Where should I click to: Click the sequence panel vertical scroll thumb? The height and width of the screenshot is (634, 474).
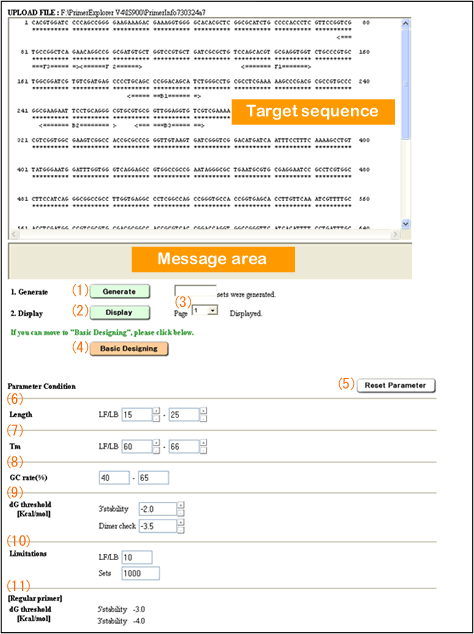(406, 84)
